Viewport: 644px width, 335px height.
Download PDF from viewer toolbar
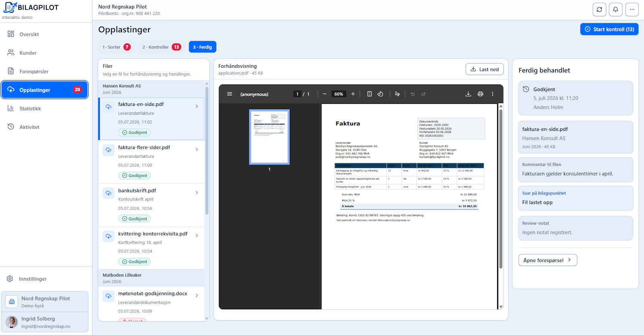pyautogui.click(x=468, y=94)
